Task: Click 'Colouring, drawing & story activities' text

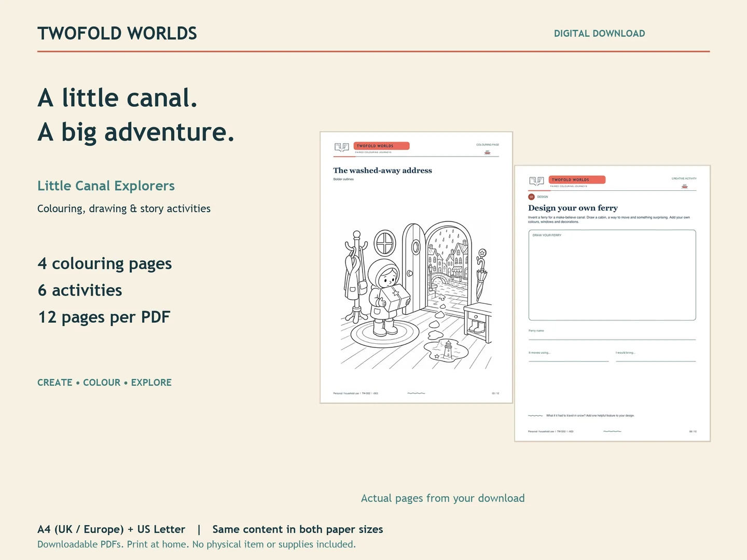Action: point(124,208)
